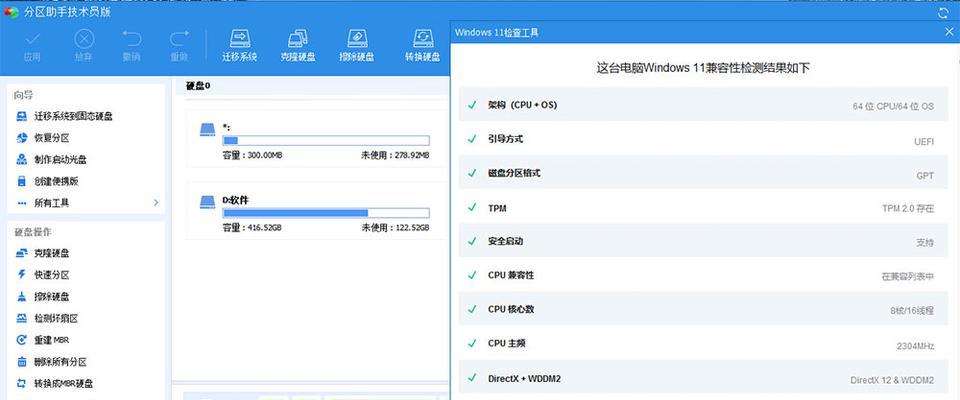Select the CPU 兼容性 row label
The image size is (960, 400).
tap(511, 275)
